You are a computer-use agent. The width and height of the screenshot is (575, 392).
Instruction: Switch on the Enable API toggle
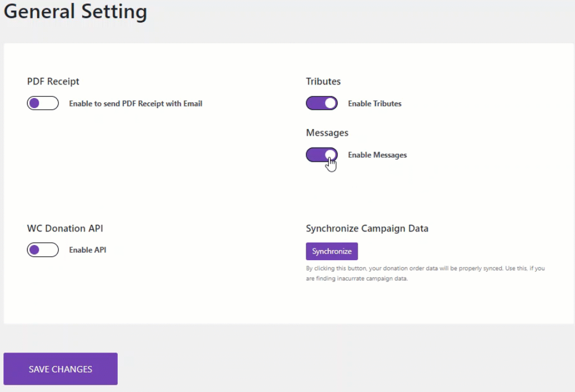click(x=43, y=250)
